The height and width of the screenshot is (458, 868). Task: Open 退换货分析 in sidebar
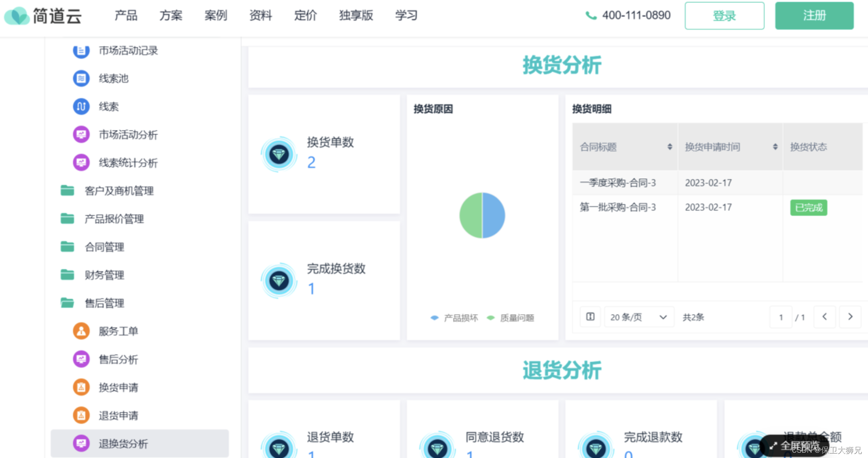point(139,443)
